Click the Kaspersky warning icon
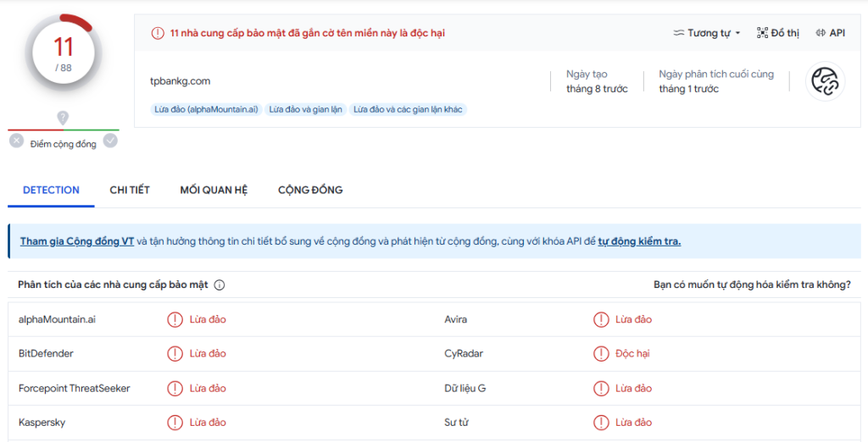 175,423
